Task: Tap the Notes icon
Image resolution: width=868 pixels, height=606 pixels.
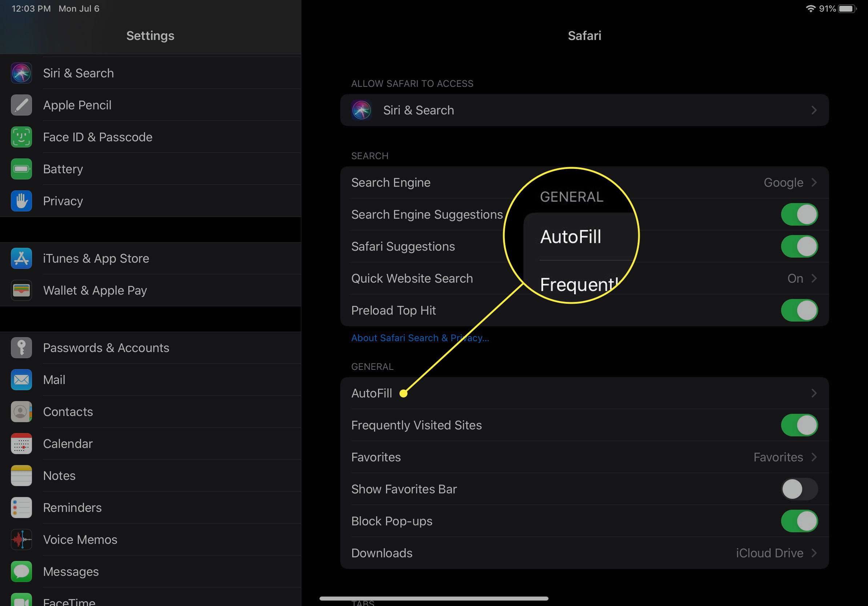Action: (x=21, y=476)
